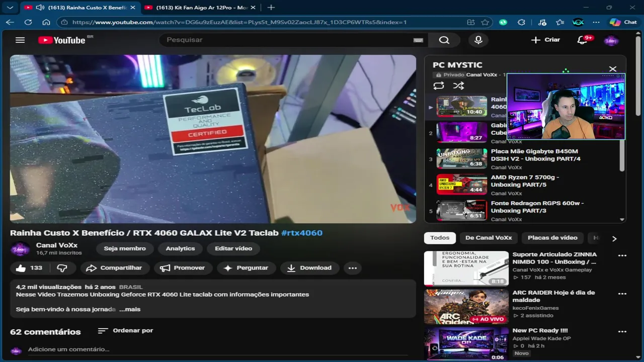The image size is (644, 362).
Task: Open New PC Ready !!!! video title
Action: tap(540, 330)
